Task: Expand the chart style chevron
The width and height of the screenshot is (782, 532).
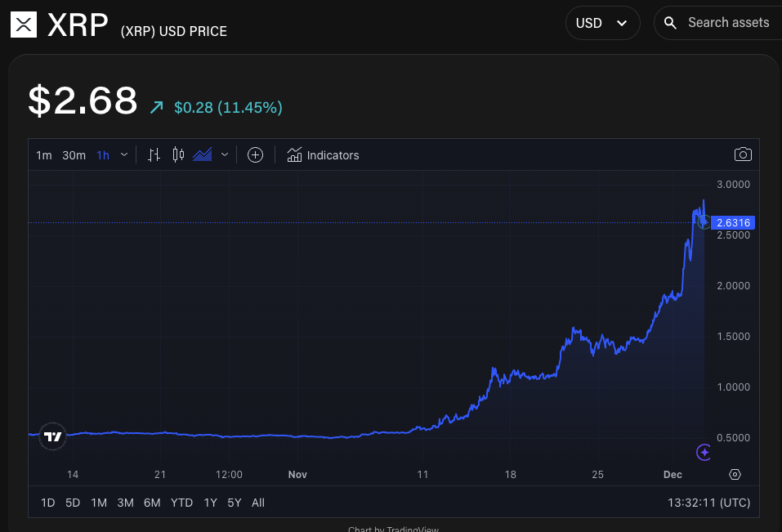Action: pos(224,154)
